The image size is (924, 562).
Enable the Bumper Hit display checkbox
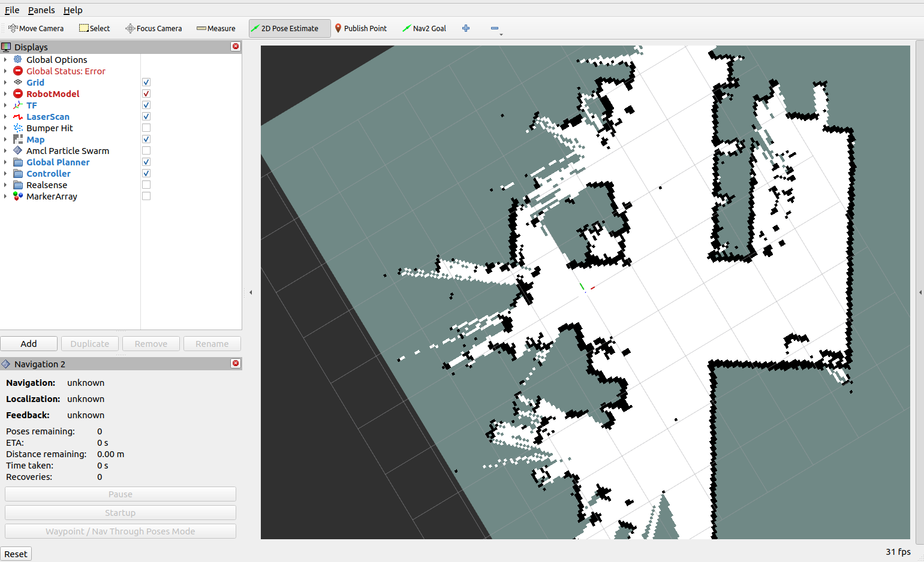coord(146,128)
